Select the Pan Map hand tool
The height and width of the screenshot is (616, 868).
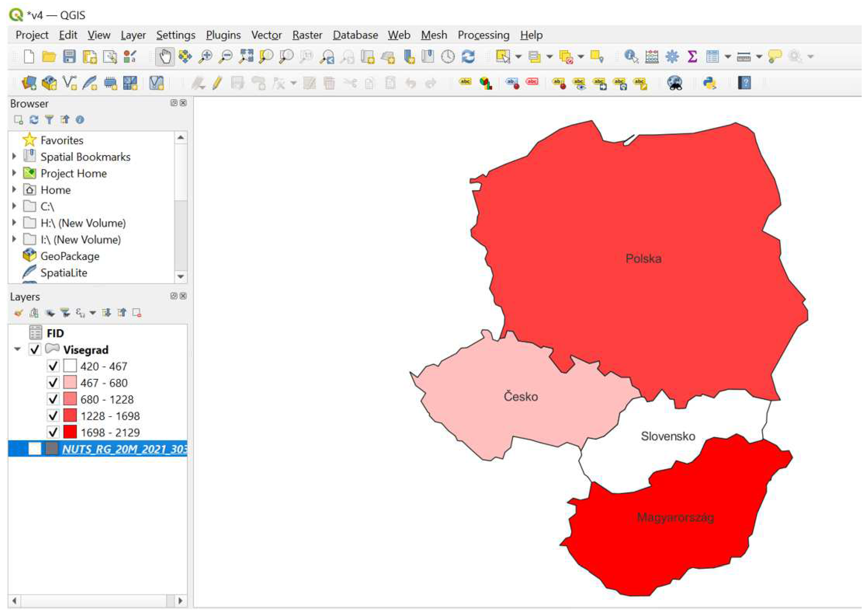165,57
